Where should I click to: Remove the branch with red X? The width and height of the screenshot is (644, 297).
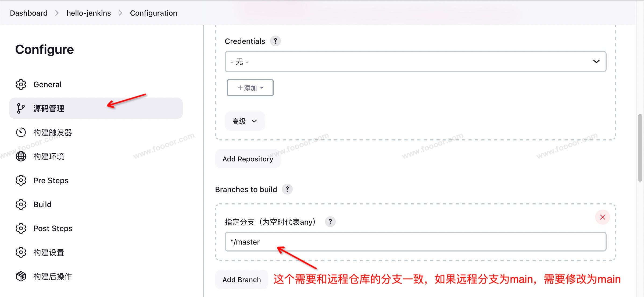[602, 217]
